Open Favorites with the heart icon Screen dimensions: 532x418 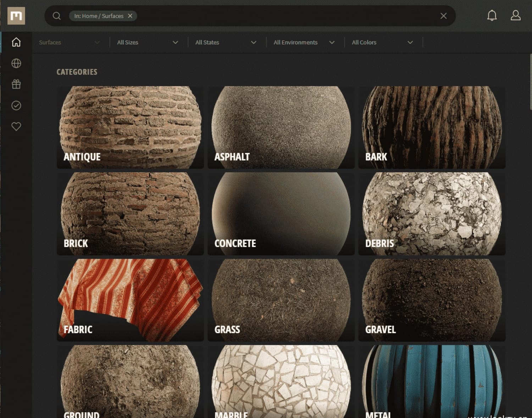pyautogui.click(x=16, y=127)
